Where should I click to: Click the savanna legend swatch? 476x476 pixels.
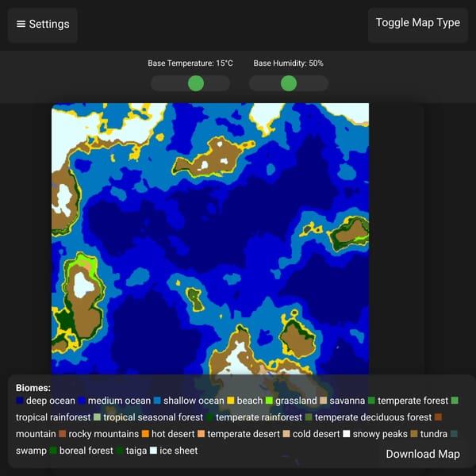pos(324,401)
